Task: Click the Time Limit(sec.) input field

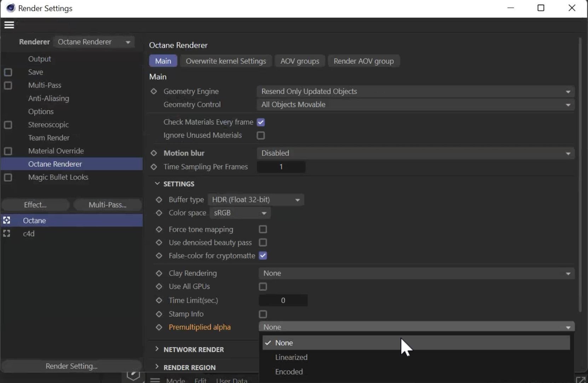Action: coord(283,301)
